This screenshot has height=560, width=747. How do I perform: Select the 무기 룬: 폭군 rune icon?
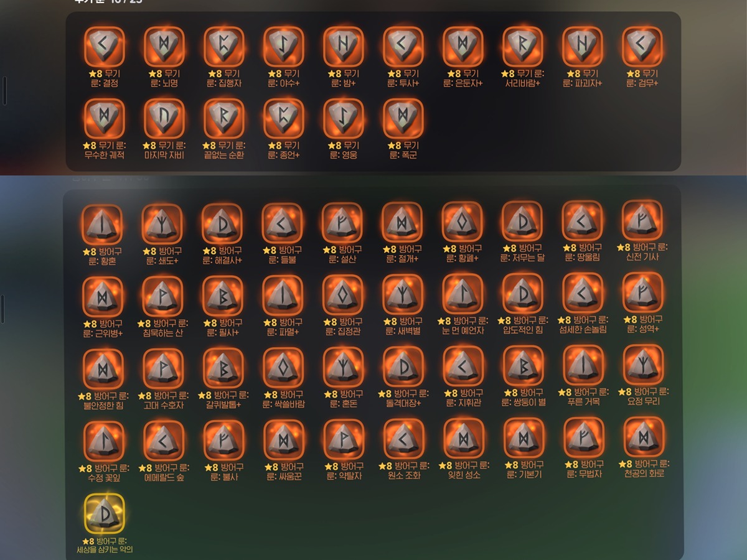pyautogui.click(x=403, y=119)
